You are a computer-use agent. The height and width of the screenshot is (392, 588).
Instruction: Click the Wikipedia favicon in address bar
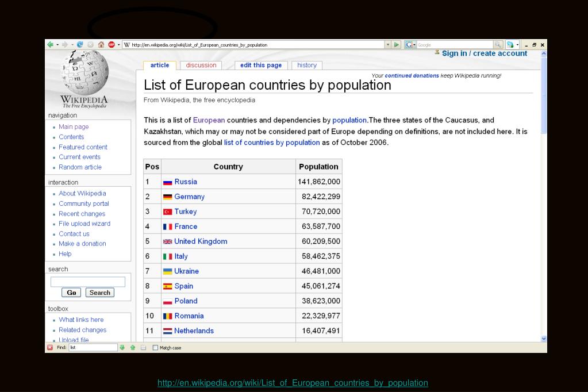[127, 45]
